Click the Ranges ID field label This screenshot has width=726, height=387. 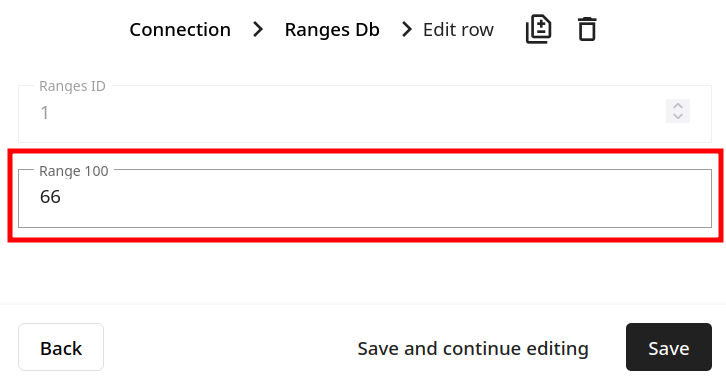coord(72,86)
